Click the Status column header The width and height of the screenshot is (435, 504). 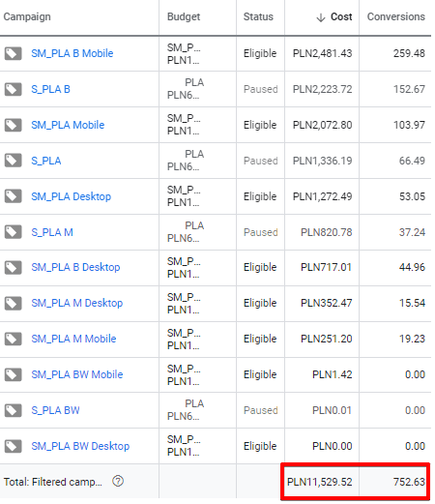pos(258,16)
